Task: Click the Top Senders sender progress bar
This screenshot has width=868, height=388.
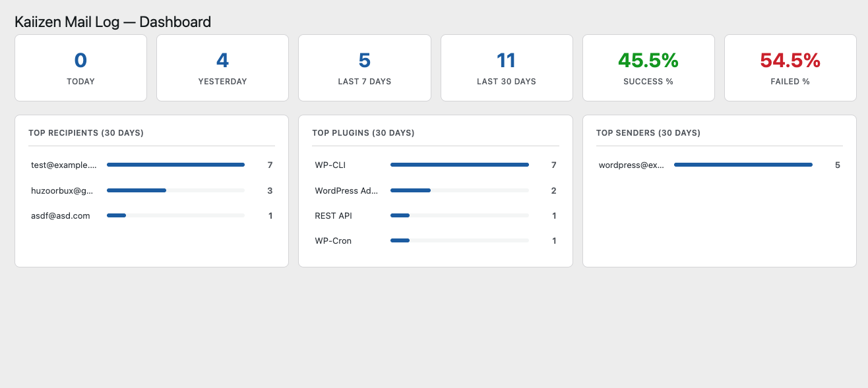Action: [743, 165]
